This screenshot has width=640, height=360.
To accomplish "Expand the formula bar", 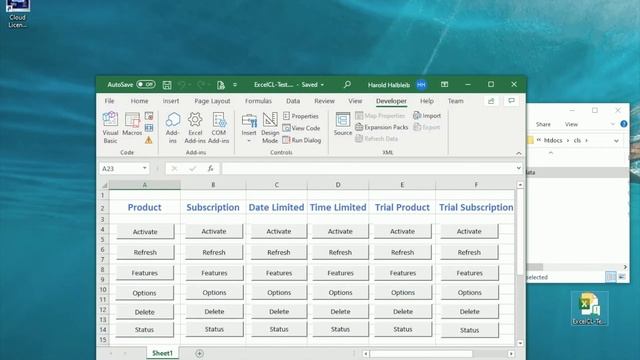I will click(518, 168).
